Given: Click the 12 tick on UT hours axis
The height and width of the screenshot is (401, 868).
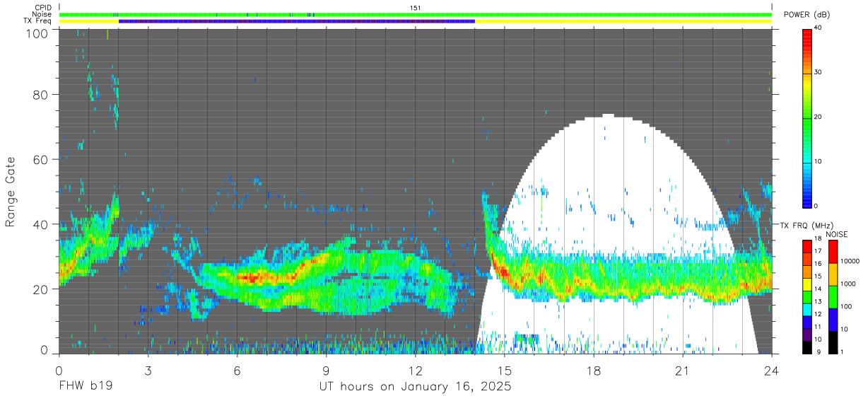Looking at the screenshot, I should (416, 371).
